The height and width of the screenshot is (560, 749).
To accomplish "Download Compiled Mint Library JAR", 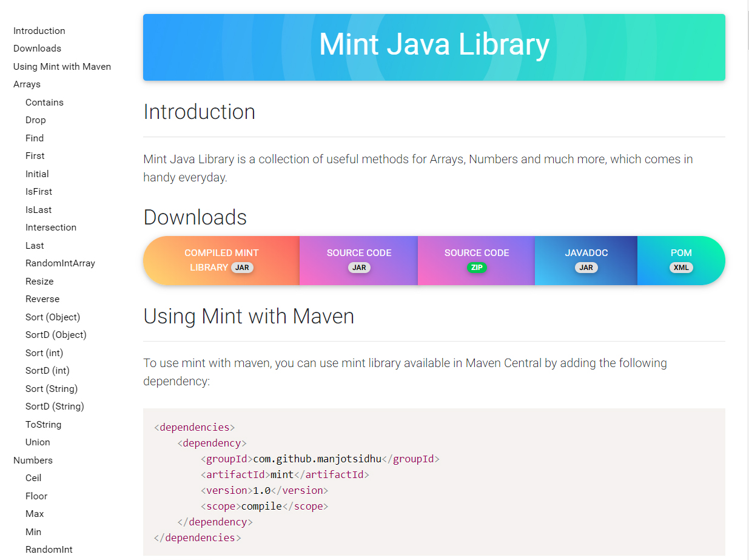I will coord(221,260).
